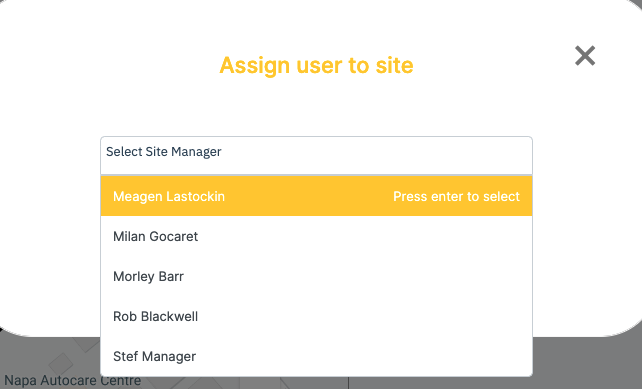Assign Milan Gocaret by clicking his name

[x=156, y=236]
